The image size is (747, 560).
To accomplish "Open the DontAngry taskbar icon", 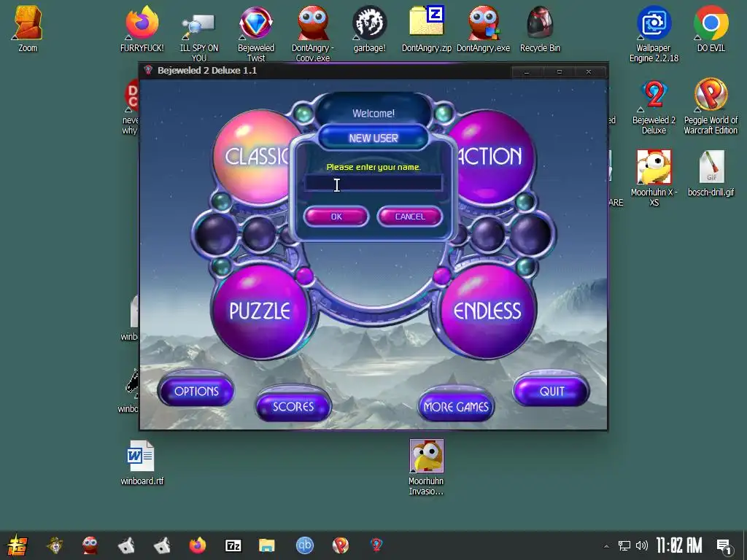I will pos(90,545).
